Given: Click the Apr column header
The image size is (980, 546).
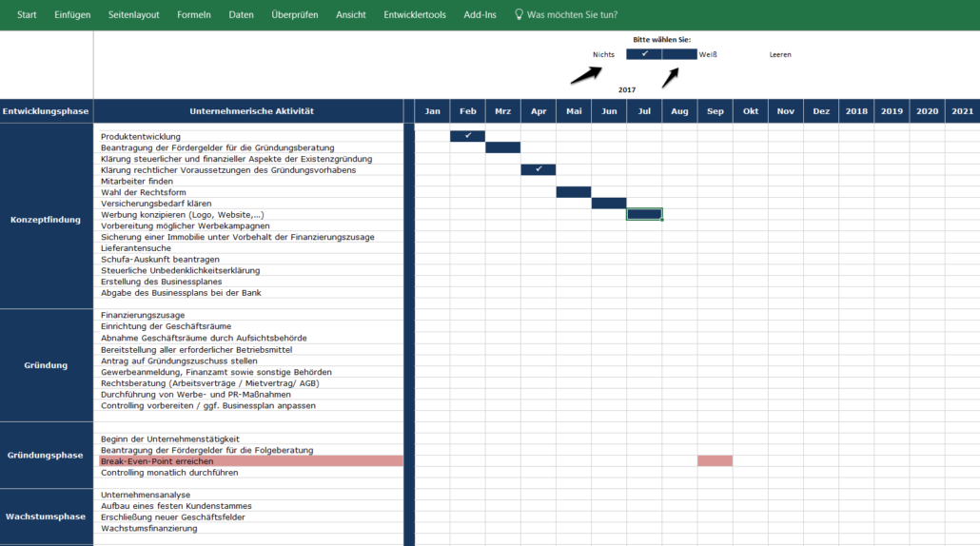Looking at the screenshot, I should pos(539,111).
